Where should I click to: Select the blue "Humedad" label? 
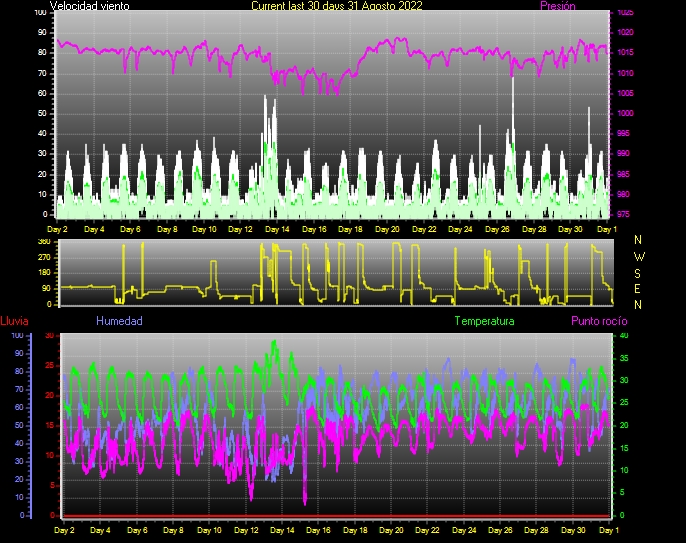pos(119,321)
